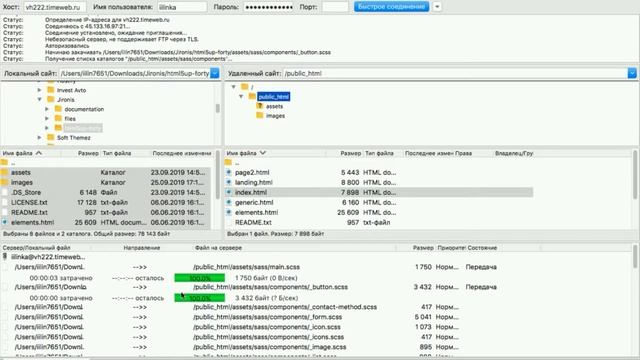Open Удаленный сайт path dropdown

pos(632,73)
